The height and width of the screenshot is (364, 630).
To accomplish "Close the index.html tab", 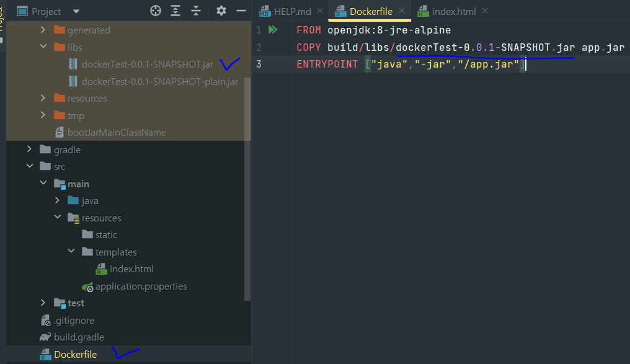I will pos(485,11).
